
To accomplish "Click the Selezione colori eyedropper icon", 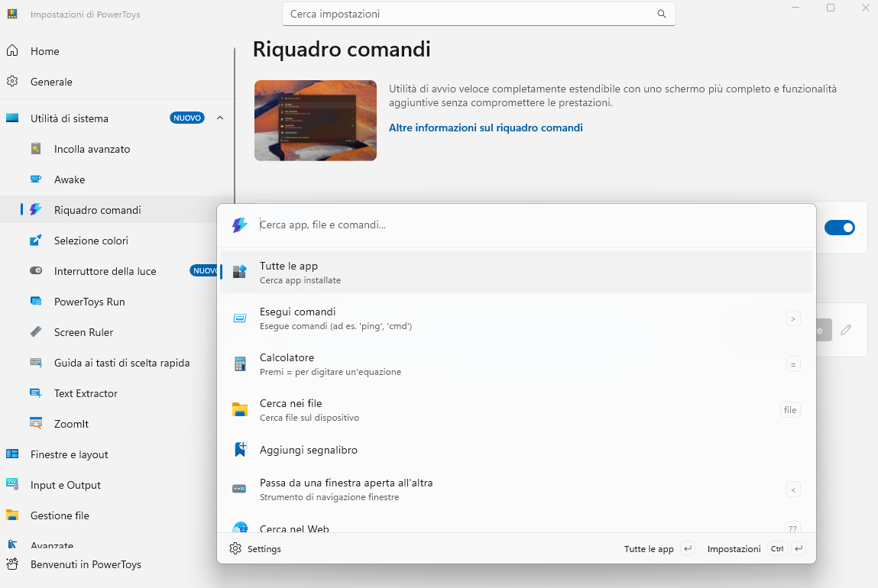I will coord(36,241).
